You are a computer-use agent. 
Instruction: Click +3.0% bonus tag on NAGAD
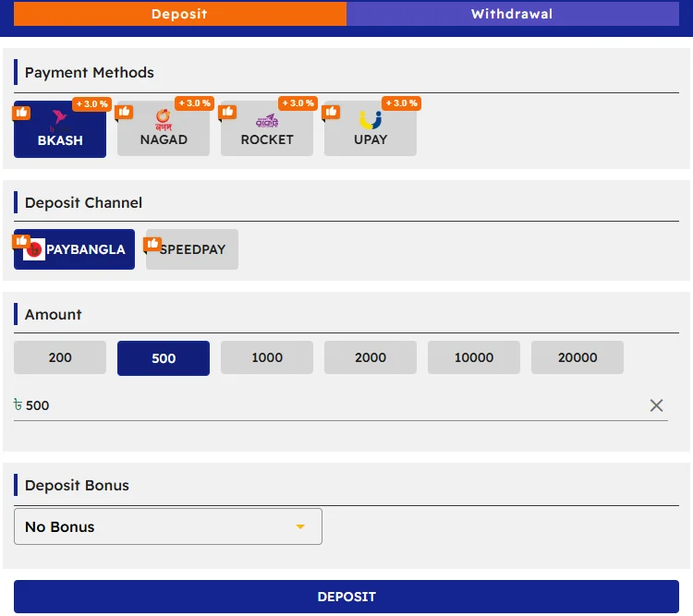pyautogui.click(x=195, y=103)
